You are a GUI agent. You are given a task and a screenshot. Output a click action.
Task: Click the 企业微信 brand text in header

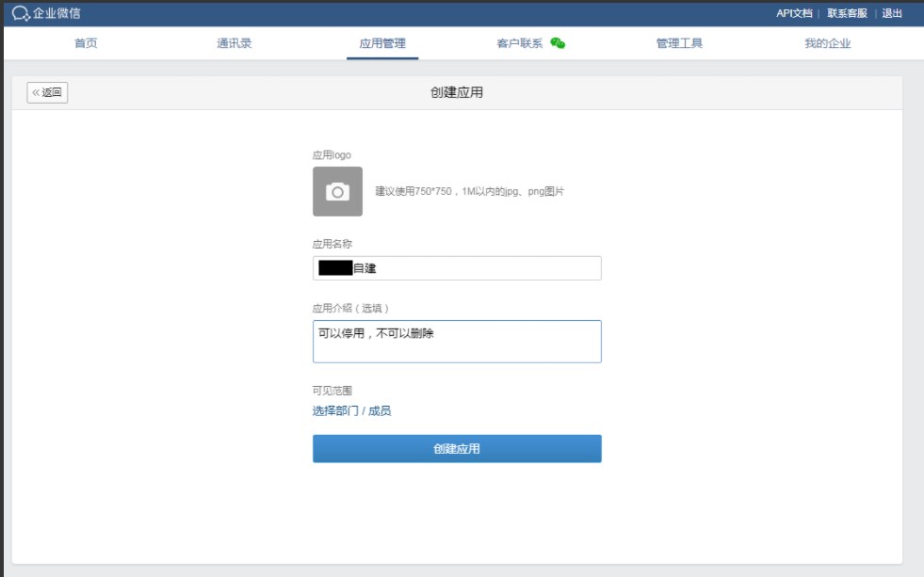57,13
